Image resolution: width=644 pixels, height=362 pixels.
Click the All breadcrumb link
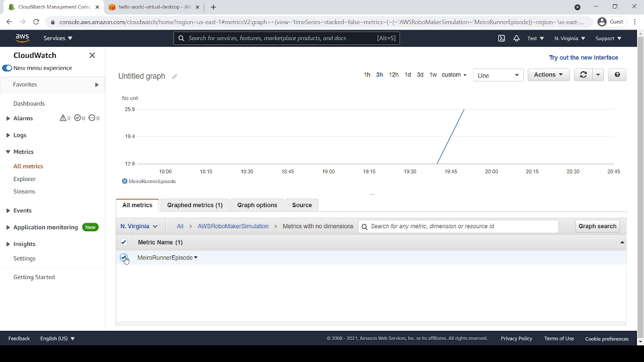(180, 227)
